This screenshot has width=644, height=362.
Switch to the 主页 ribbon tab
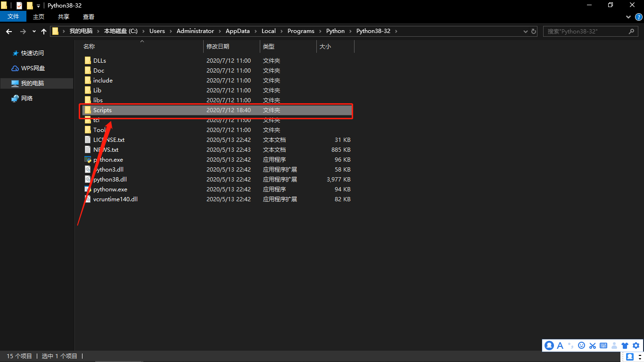click(39, 16)
